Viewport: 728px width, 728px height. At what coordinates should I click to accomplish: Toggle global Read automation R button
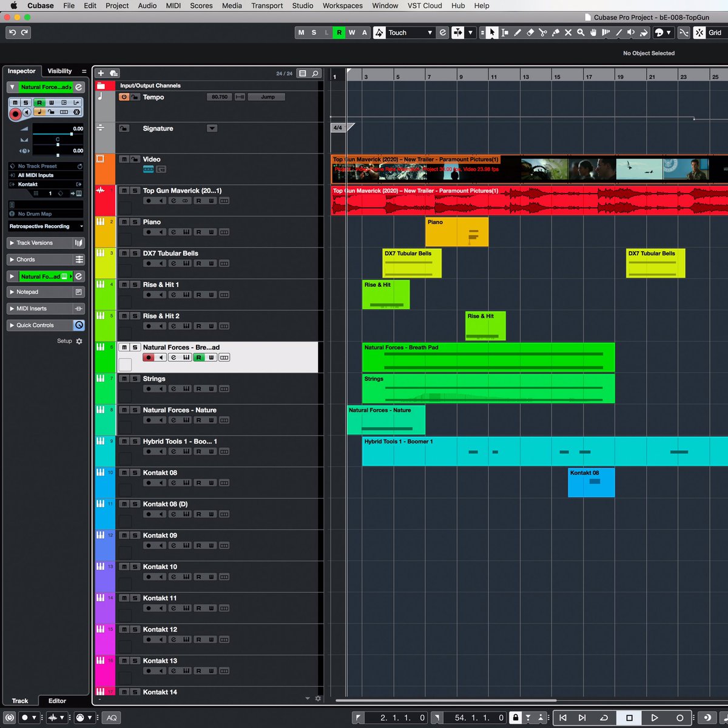pos(339,33)
